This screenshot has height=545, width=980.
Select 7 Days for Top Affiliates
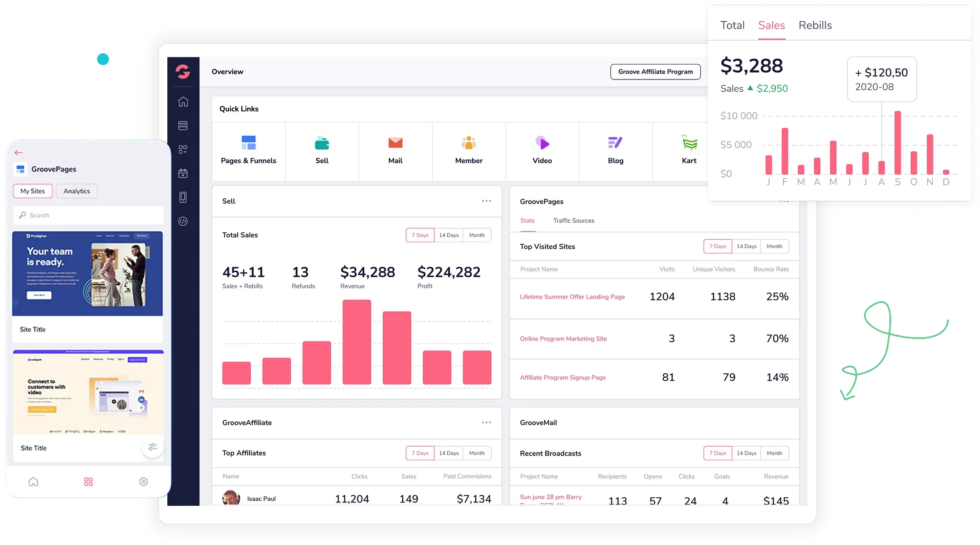(x=420, y=453)
